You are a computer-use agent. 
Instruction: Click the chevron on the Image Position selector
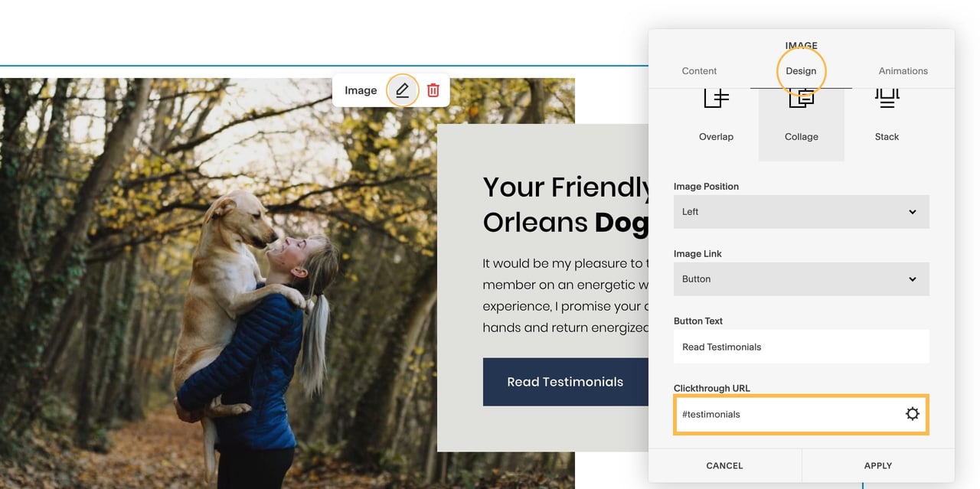pos(912,211)
